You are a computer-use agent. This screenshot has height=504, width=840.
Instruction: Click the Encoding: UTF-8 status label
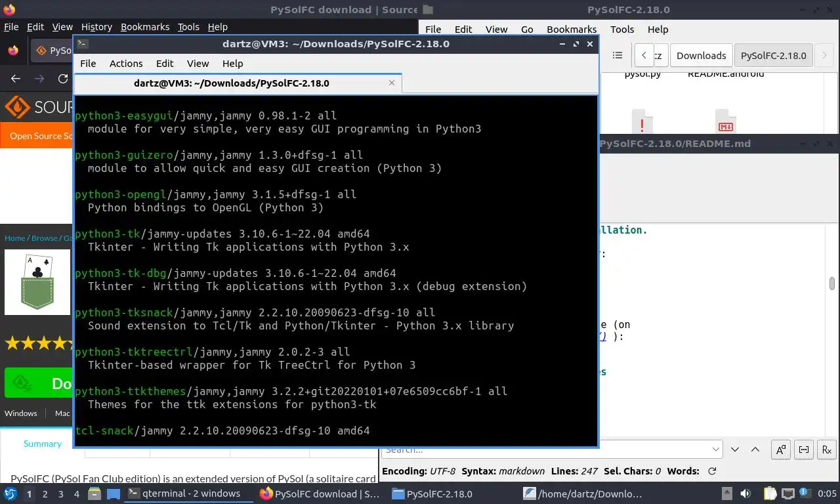click(x=419, y=471)
